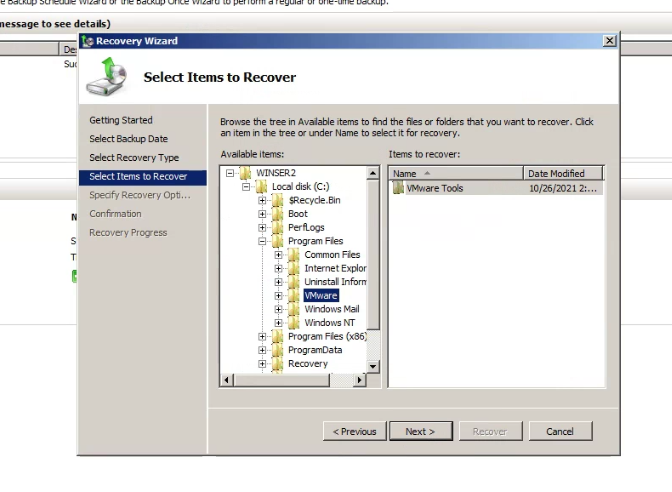
Task: Collapse the Local disk (C:) node
Action: point(246,187)
